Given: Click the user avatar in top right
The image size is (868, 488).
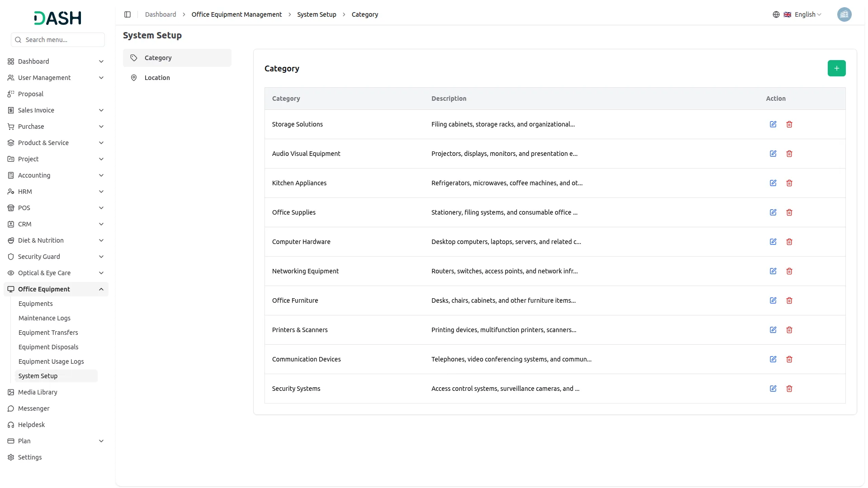Looking at the screenshot, I should (844, 14).
